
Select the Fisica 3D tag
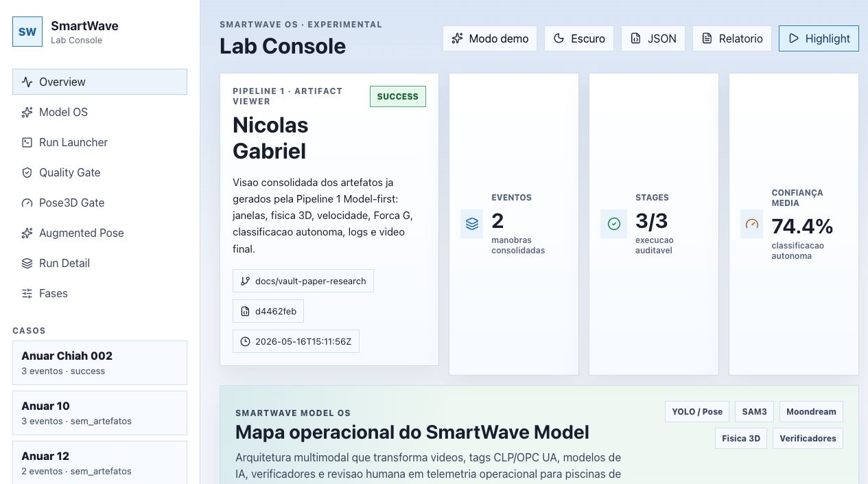point(741,438)
